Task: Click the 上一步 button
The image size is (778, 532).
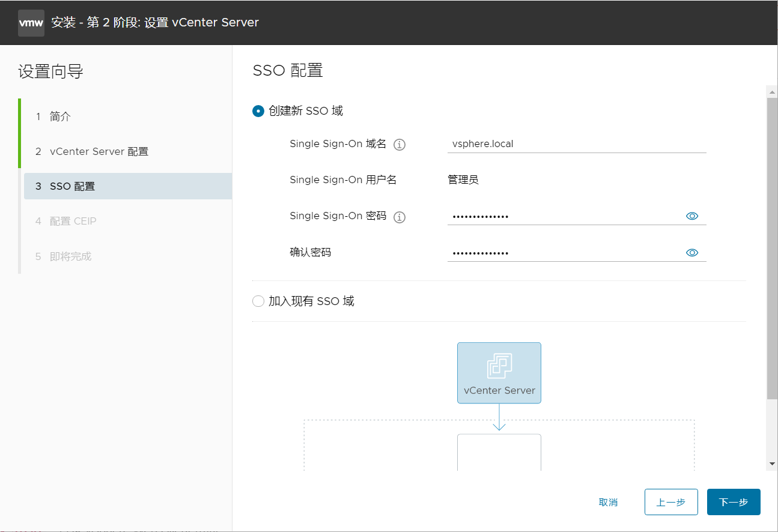Action: coord(671,502)
